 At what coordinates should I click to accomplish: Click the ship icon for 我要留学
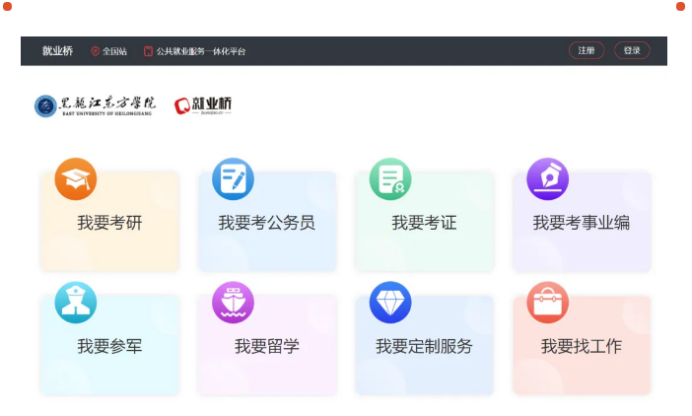[x=233, y=302]
